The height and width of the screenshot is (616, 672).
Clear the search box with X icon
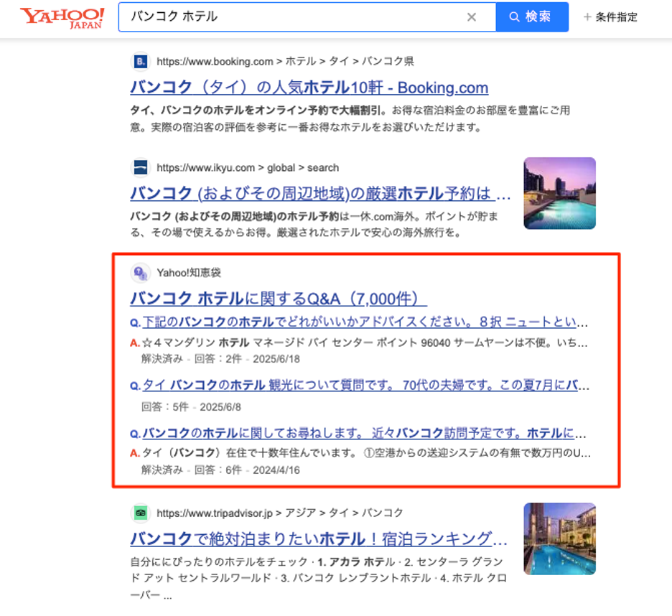point(472,17)
